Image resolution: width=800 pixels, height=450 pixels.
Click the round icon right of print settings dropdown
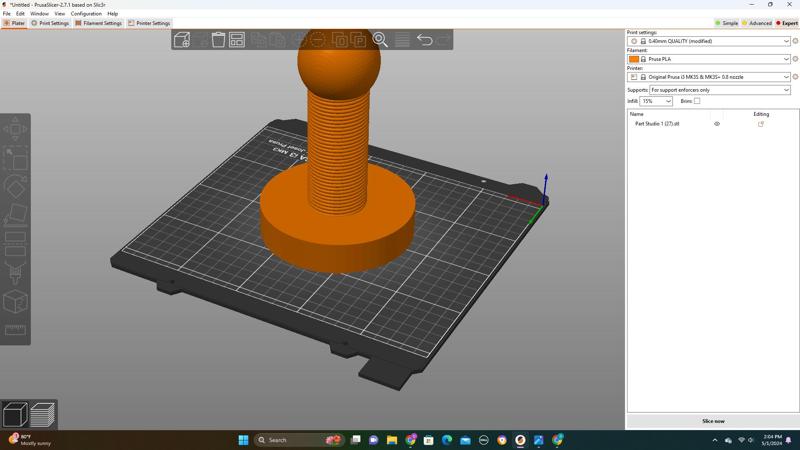[795, 41]
